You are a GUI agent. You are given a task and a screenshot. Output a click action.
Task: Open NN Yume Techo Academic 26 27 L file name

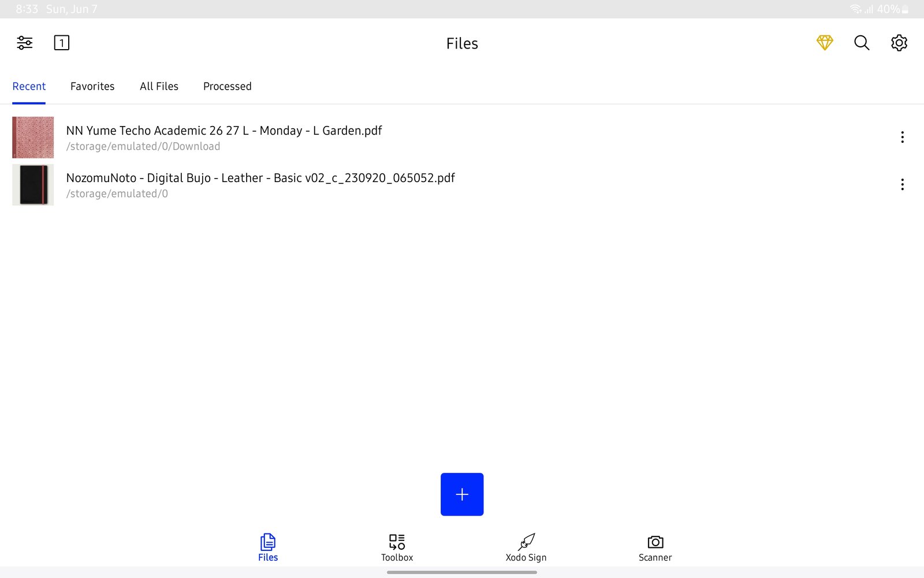[x=224, y=131]
